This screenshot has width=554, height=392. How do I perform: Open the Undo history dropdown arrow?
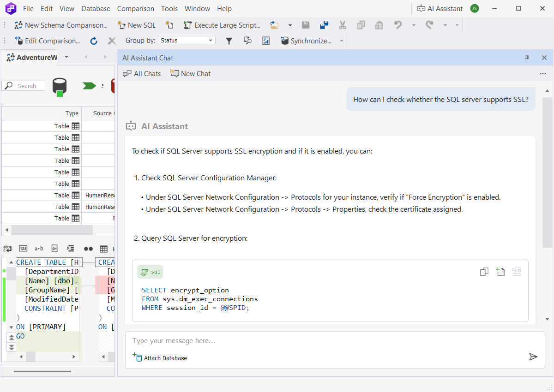[414, 25]
